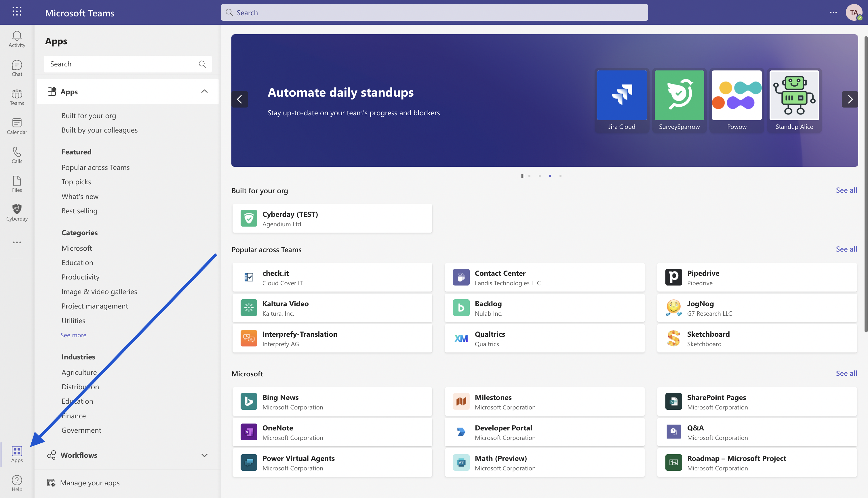Open Top picks category
The width and height of the screenshot is (868, 498).
(x=76, y=182)
